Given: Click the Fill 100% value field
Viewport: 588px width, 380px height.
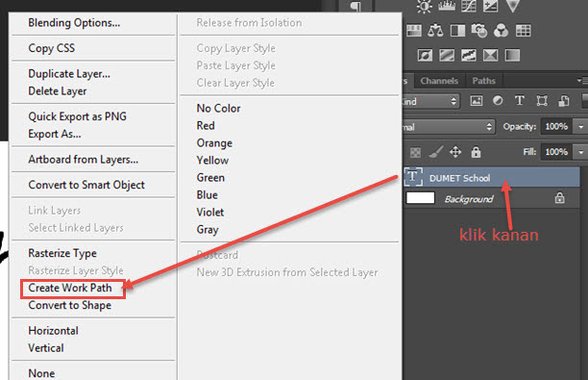Looking at the screenshot, I should point(557,152).
